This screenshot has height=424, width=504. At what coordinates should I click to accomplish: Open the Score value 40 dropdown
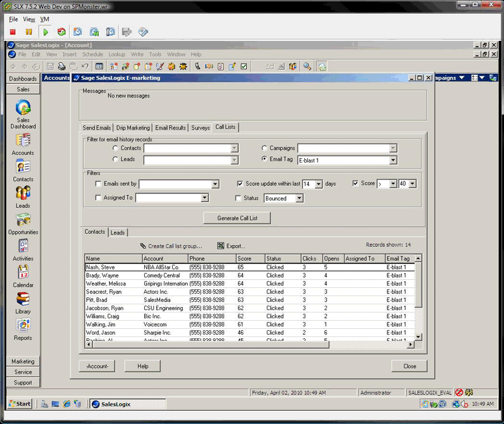tap(413, 183)
